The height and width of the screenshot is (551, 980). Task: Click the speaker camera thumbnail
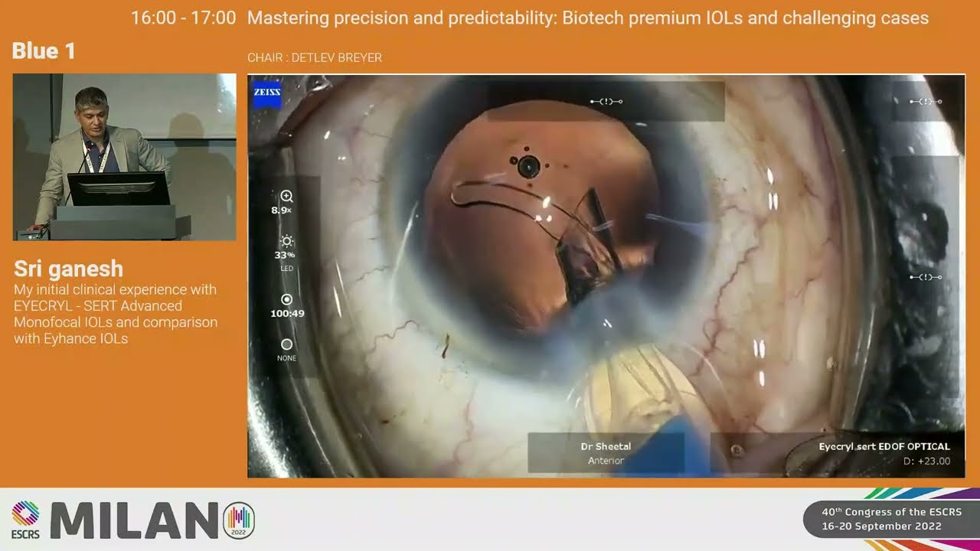click(125, 157)
